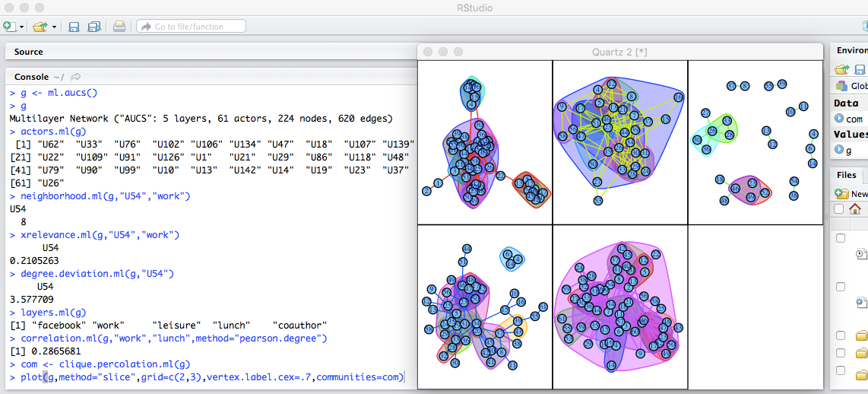Expand the com data object

pos(838,119)
